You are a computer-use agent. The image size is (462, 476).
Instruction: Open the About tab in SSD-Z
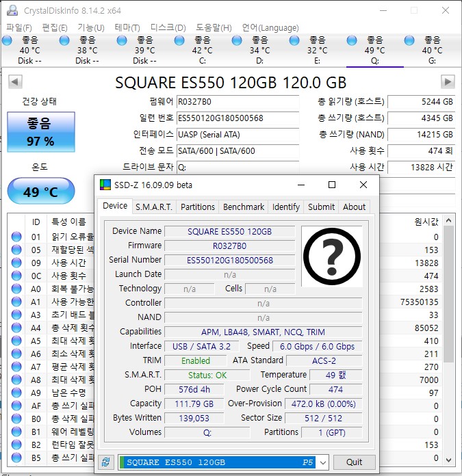coord(354,207)
